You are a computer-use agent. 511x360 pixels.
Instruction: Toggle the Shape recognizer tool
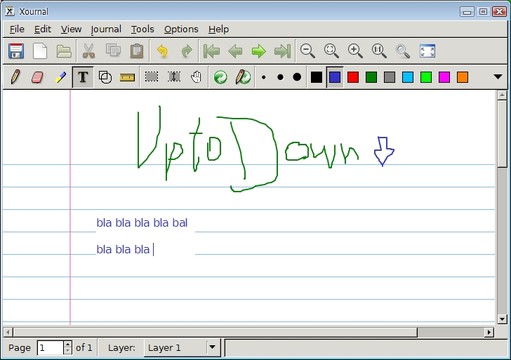pyautogui.click(x=105, y=77)
